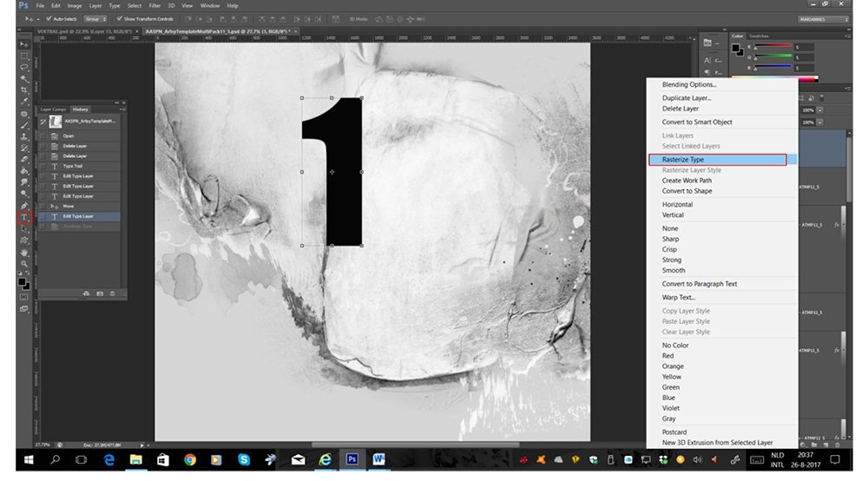
Task: Open the History panel flyout menu
Action: click(x=122, y=109)
